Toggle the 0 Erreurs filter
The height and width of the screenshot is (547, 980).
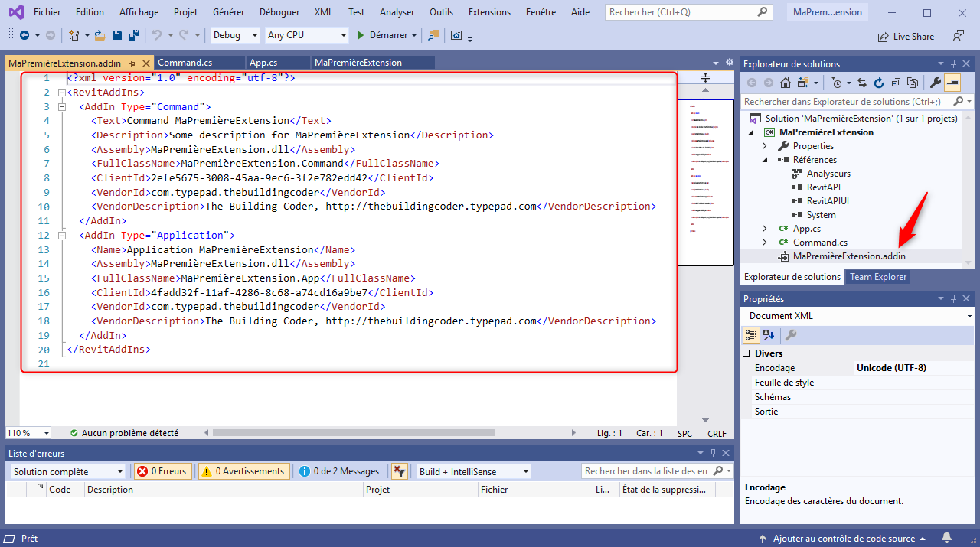163,470
